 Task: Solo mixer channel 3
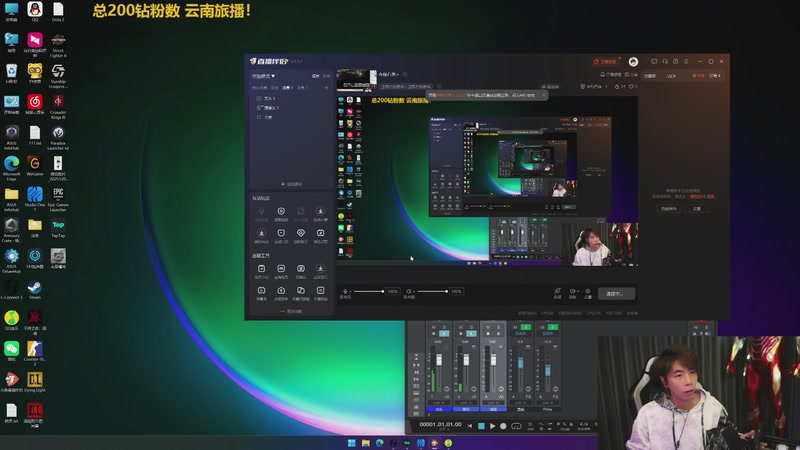pyautogui.click(x=498, y=327)
